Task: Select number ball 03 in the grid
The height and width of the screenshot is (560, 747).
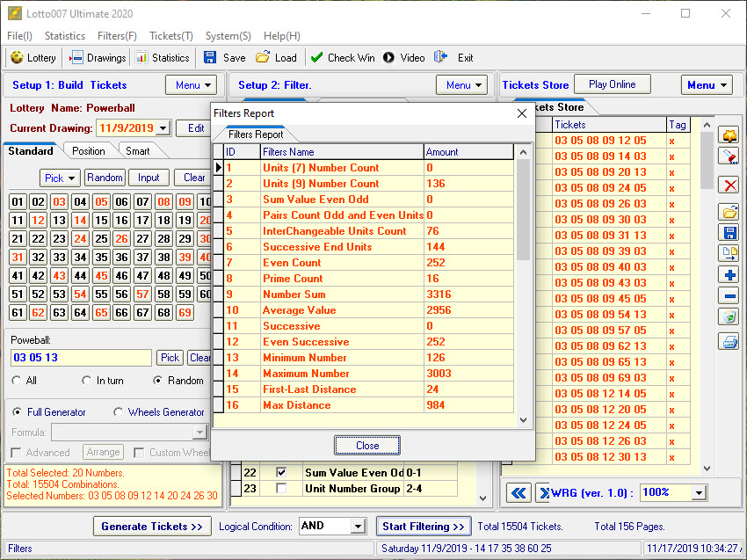Action: [59, 202]
